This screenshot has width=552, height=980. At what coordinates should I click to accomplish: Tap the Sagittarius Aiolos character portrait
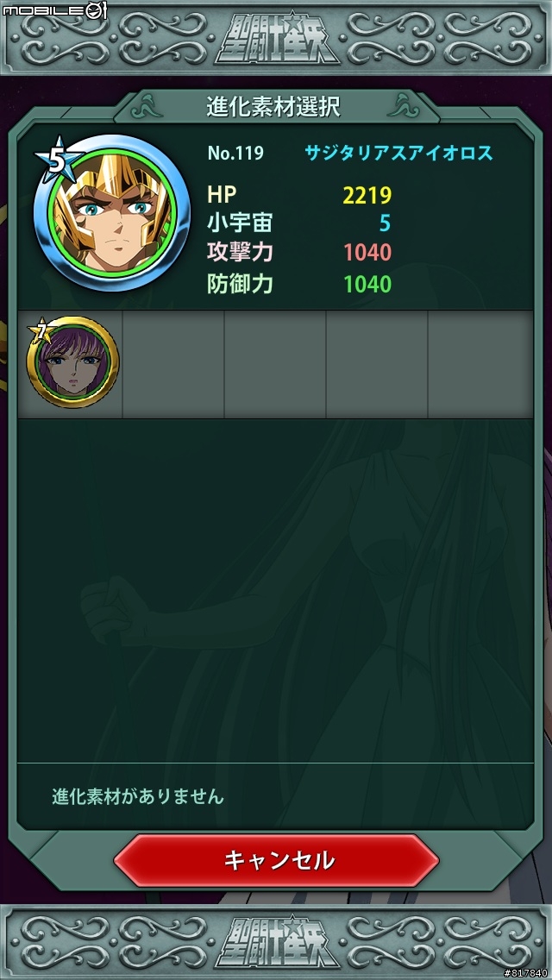point(112,214)
